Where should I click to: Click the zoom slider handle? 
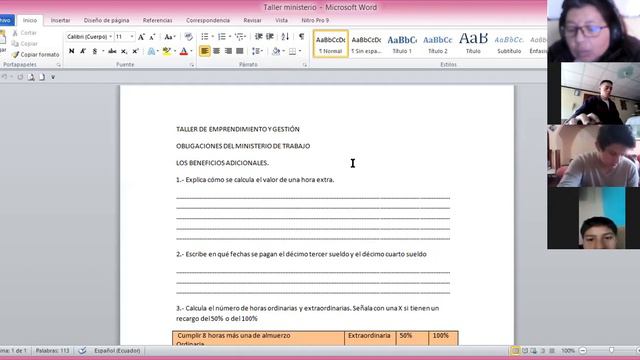click(611, 351)
